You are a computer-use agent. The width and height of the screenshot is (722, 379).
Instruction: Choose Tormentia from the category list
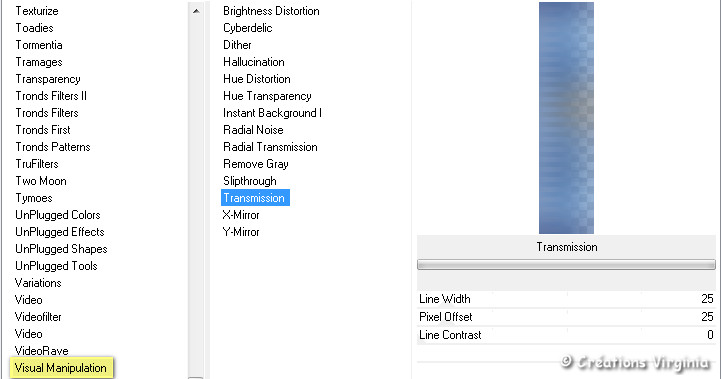[39, 45]
